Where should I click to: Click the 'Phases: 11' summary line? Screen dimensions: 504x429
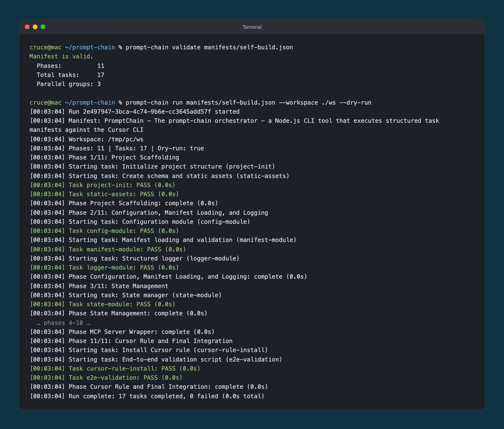pos(71,66)
